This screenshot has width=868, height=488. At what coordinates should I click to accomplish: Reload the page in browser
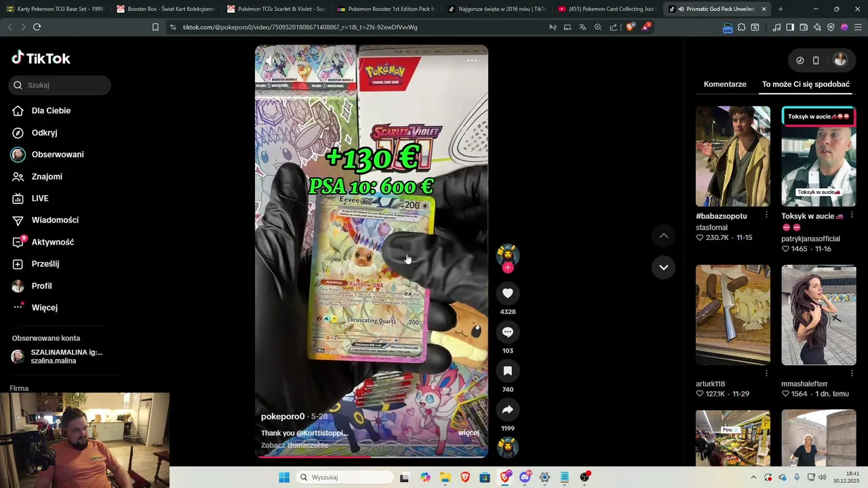pyautogui.click(x=37, y=27)
